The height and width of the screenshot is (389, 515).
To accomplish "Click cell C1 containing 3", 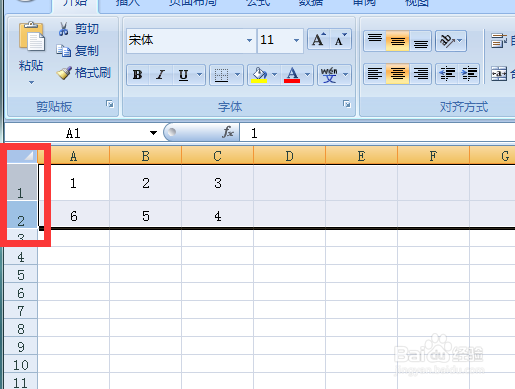I will click(x=218, y=183).
